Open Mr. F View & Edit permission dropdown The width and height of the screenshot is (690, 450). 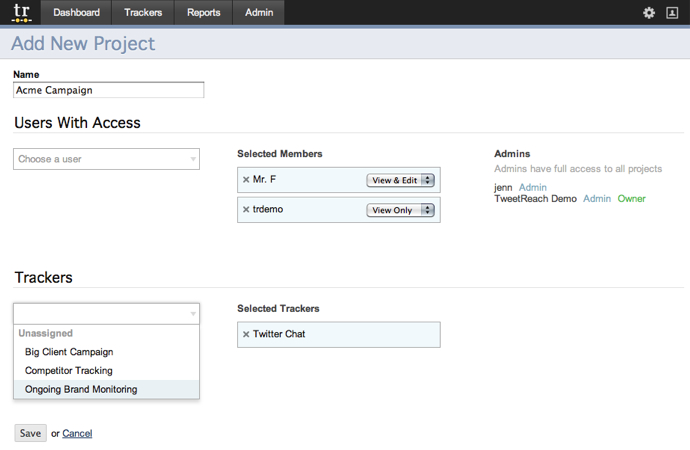coord(400,180)
